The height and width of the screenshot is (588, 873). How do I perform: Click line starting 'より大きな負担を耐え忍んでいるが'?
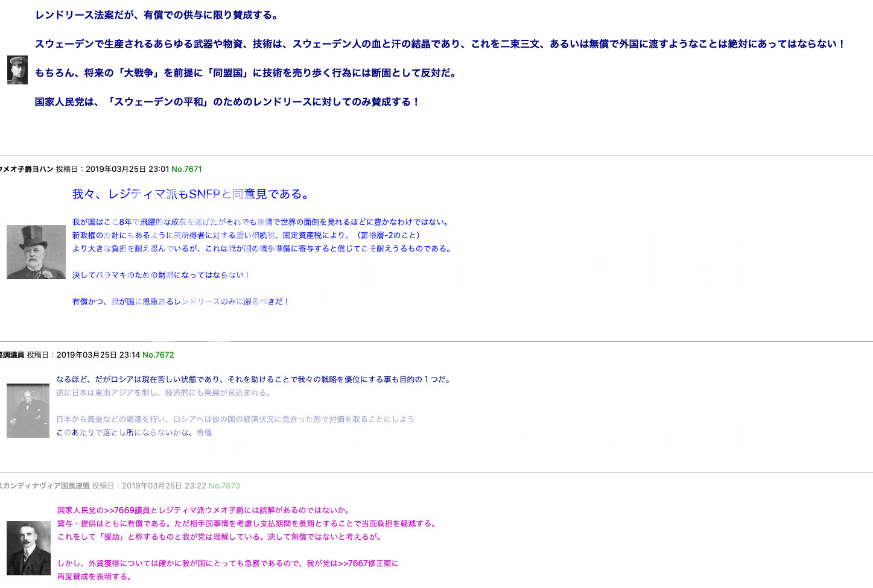pos(263,248)
